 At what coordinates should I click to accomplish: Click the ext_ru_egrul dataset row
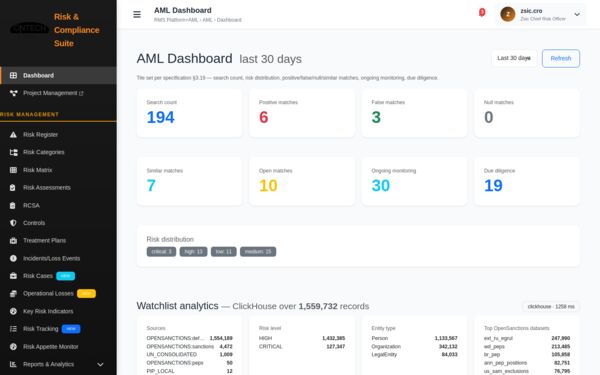coord(527,338)
